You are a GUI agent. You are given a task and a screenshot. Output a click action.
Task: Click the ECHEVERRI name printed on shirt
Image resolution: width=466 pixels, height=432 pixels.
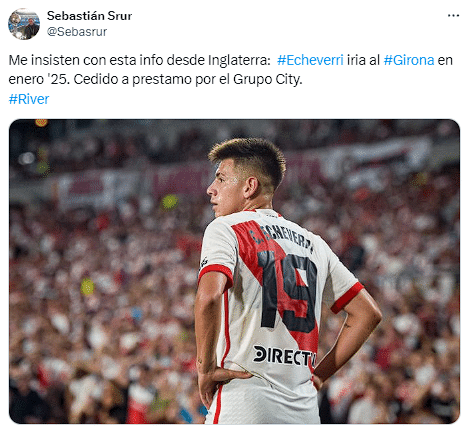[x=282, y=237]
